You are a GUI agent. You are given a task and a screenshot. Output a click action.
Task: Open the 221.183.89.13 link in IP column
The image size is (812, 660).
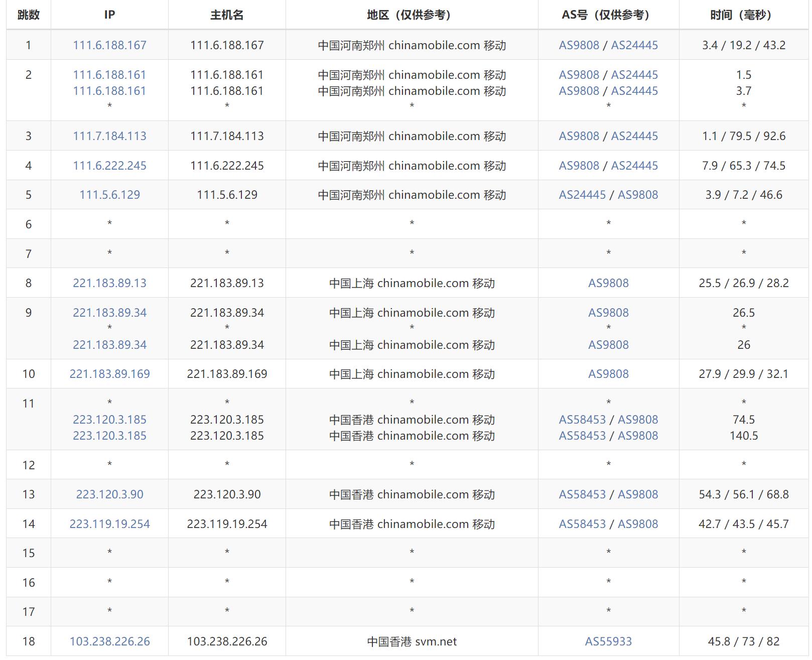(109, 283)
